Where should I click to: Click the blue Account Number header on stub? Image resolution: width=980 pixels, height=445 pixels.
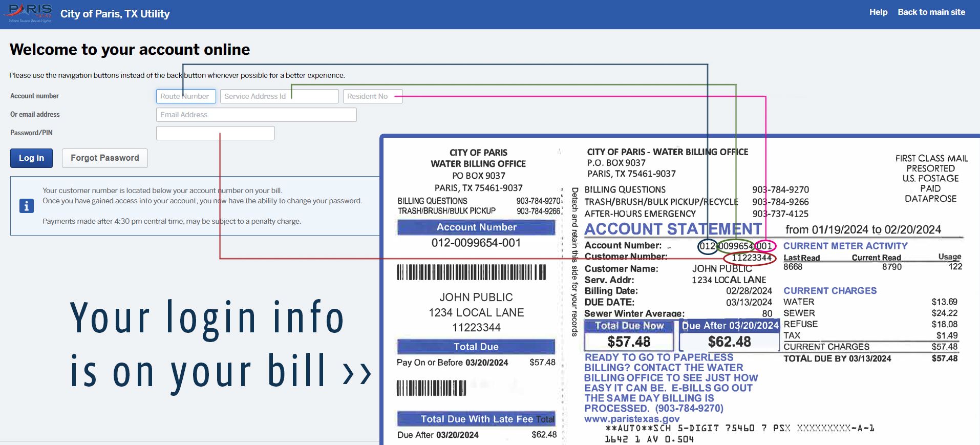[x=476, y=227]
